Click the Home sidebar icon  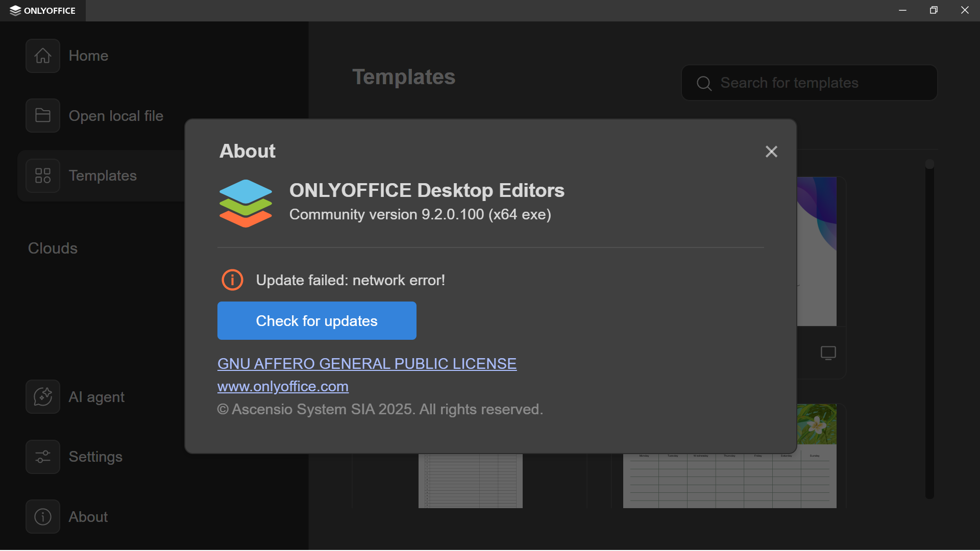[x=43, y=56]
